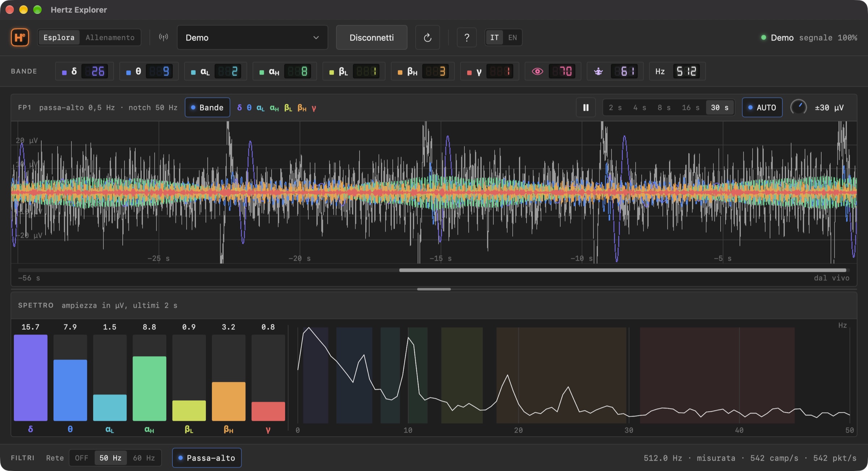Image resolution: width=868 pixels, height=471 pixels.
Task: Select EN language option
Action: 512,37
